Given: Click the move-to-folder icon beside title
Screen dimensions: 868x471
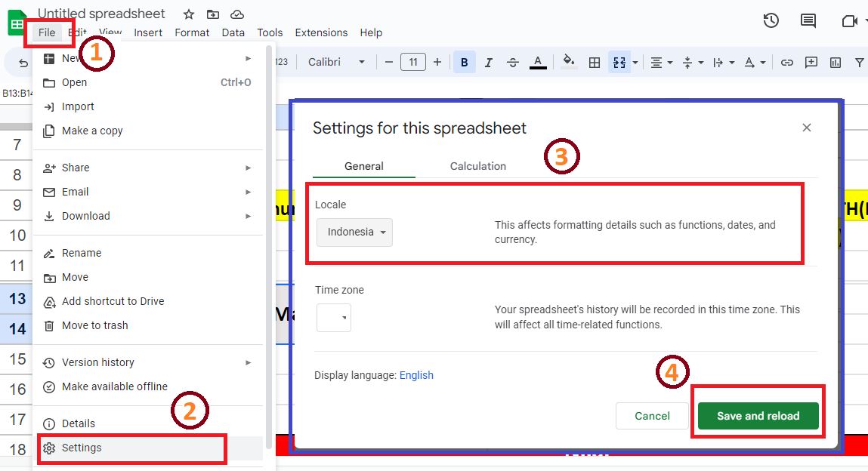Looking at the screenshot, I should click(212, 14).
